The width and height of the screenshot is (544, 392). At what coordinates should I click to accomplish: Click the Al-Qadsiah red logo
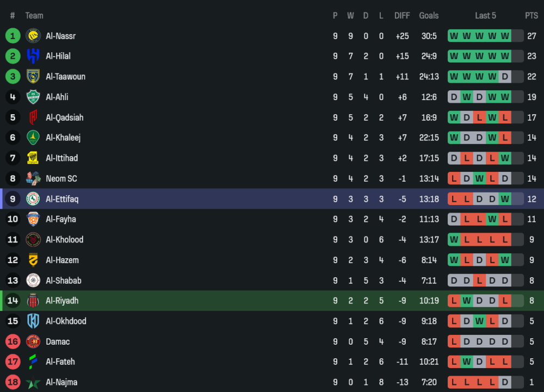(x=33, y=117)
